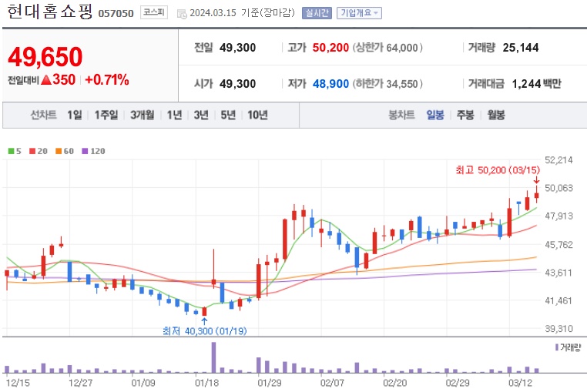Click the 최고 50,200 (03/15) chart label

click(x=498, y=170)
